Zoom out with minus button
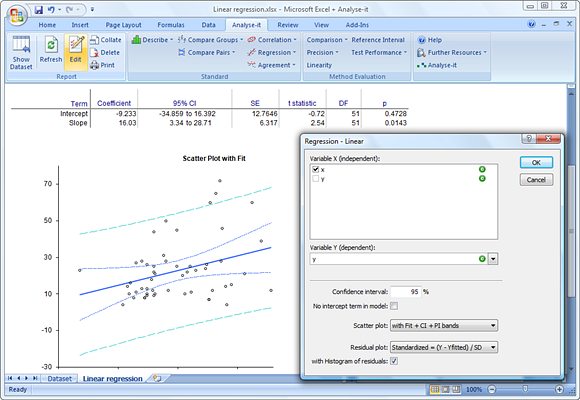This screenshot has height=400, width=580. point(492,389)
